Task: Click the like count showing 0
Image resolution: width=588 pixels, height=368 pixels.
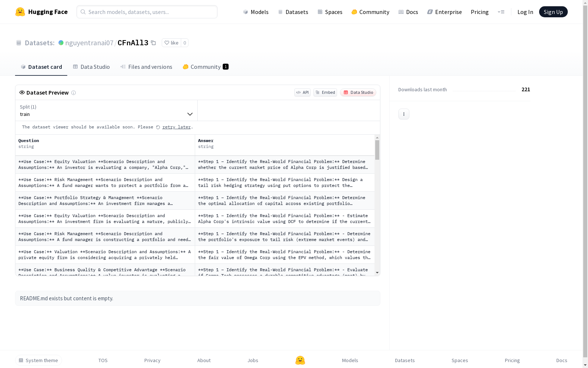Action: [185, 43]
